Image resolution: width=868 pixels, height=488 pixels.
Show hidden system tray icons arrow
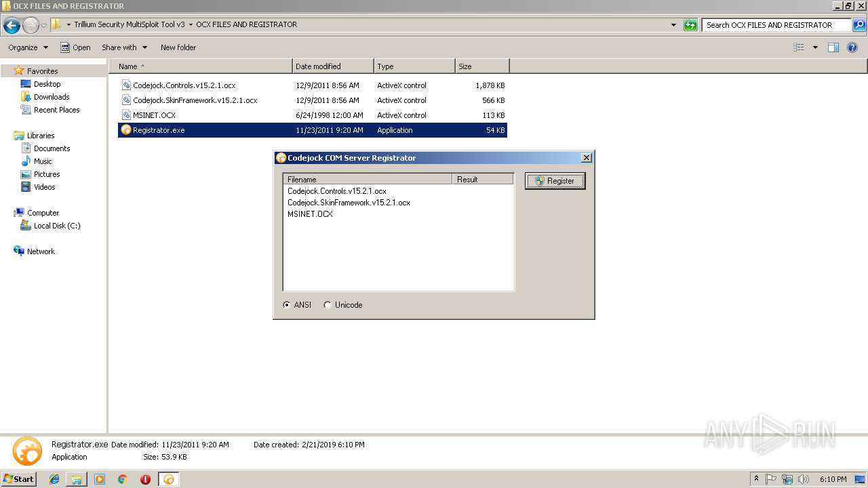757,479
